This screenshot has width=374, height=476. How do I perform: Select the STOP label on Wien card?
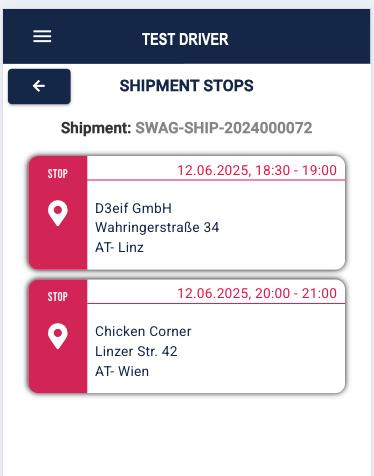pos(58,297)
